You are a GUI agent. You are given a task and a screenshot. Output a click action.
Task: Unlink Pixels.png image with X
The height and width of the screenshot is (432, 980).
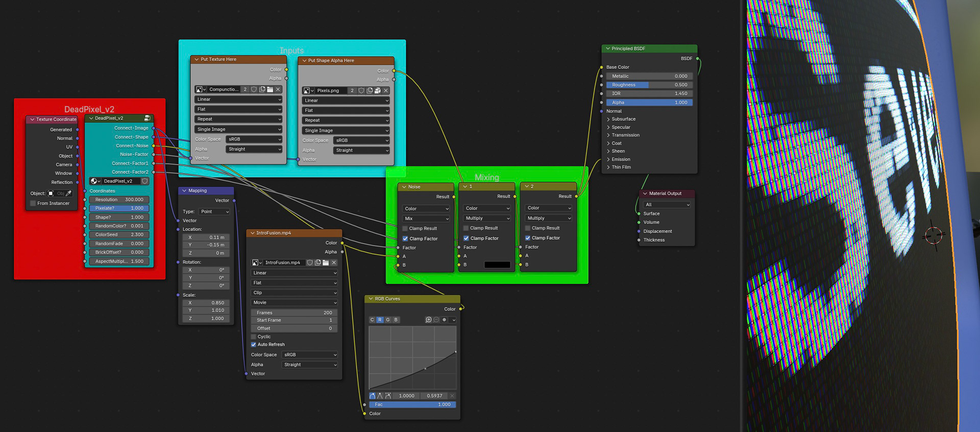(386, 90)
